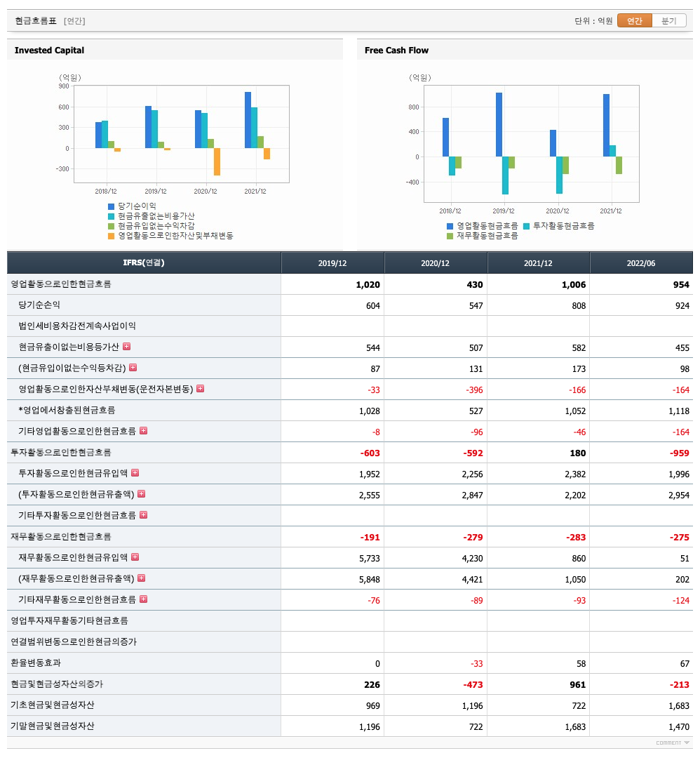The image size is (700, 758).
Task: Expand the (현금유입이없는수익등차감) row
Action: (133, 367)
